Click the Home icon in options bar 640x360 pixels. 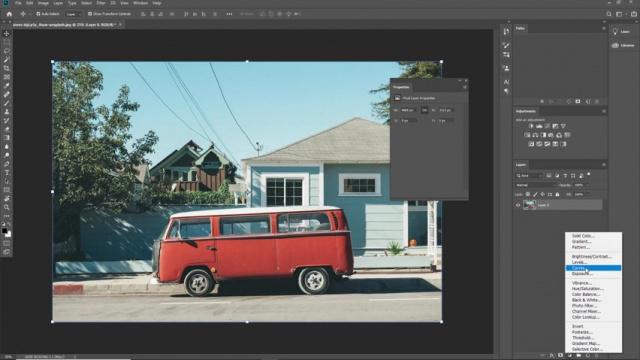(x=9, y=14)
